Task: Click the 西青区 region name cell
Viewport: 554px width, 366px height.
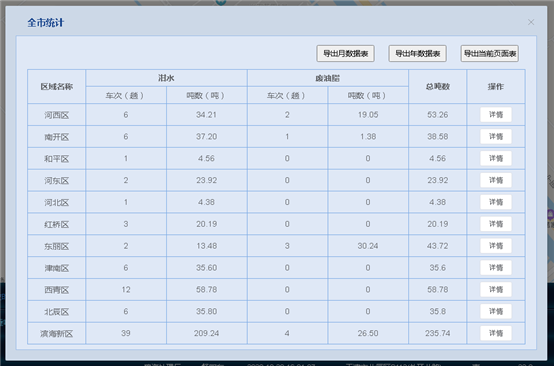Action: click(57, 290)
